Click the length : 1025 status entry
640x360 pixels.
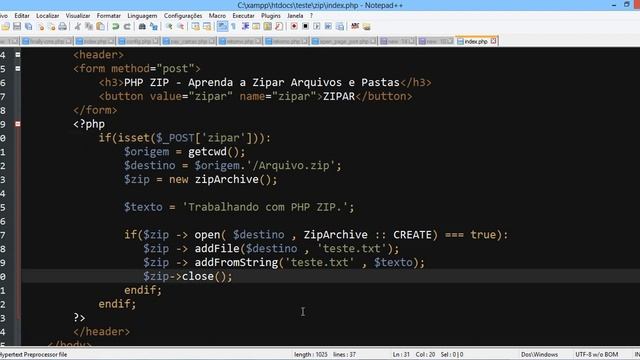tap(311, 354)
